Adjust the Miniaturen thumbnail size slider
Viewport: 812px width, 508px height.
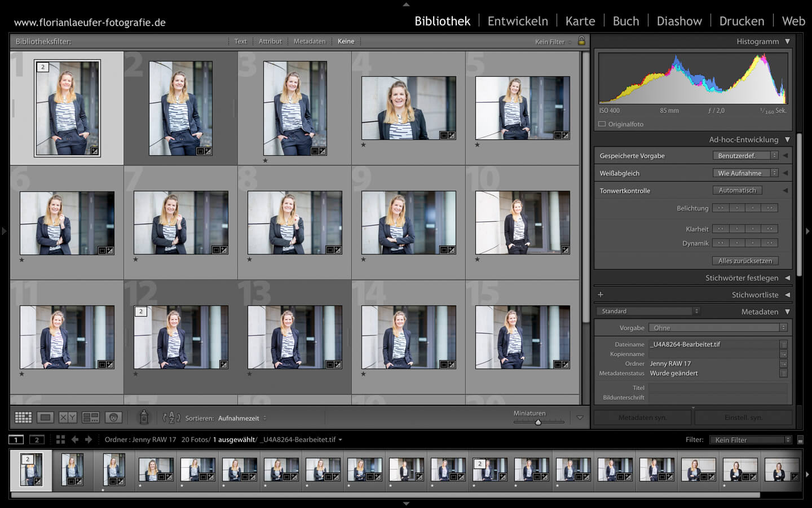(x=538, y=422)
